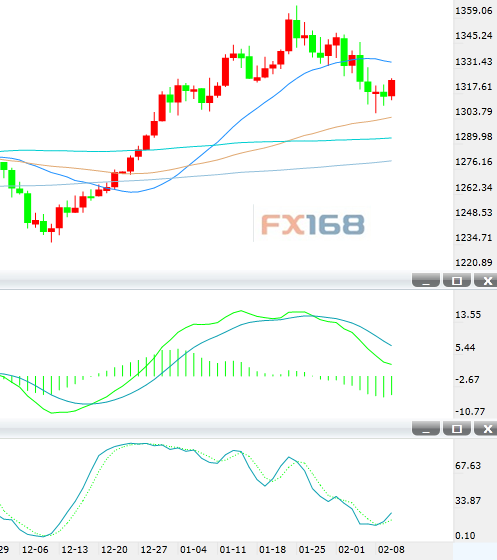Image resolution: width=497 pixels, height=560 pixels.
Task: Maximize the MACD indicator panel
Action: pos(457,280)
